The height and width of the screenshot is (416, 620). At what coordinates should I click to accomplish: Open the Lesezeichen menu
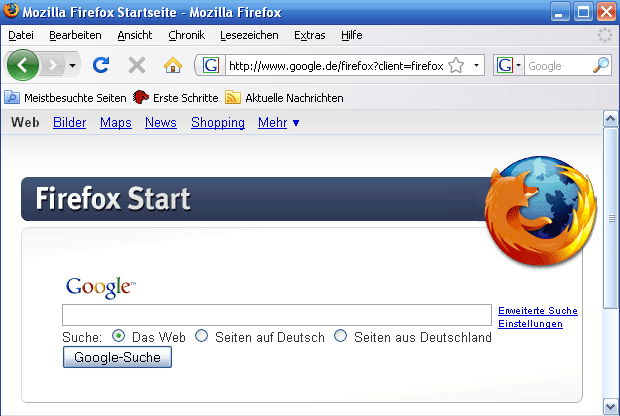click(x=249, y=35)
